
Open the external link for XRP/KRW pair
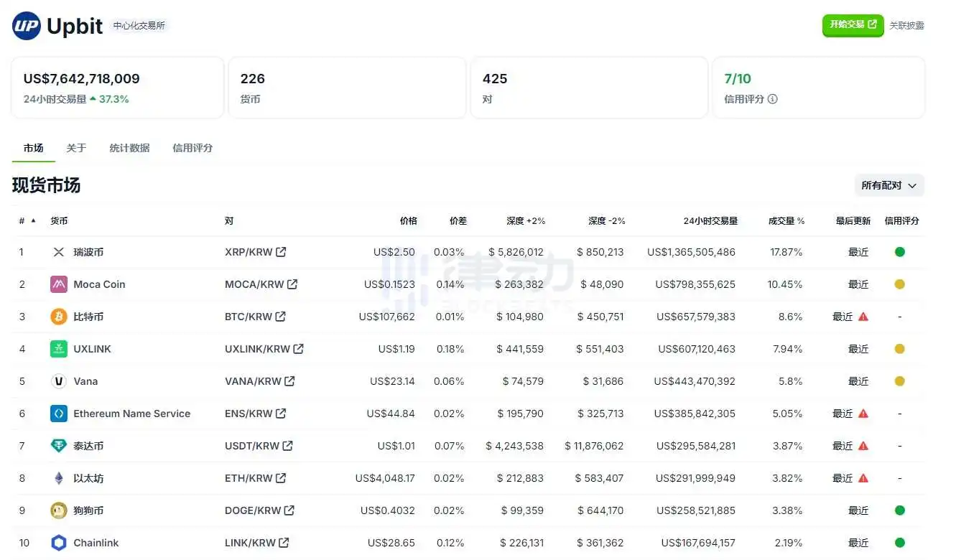coord(281,252)
